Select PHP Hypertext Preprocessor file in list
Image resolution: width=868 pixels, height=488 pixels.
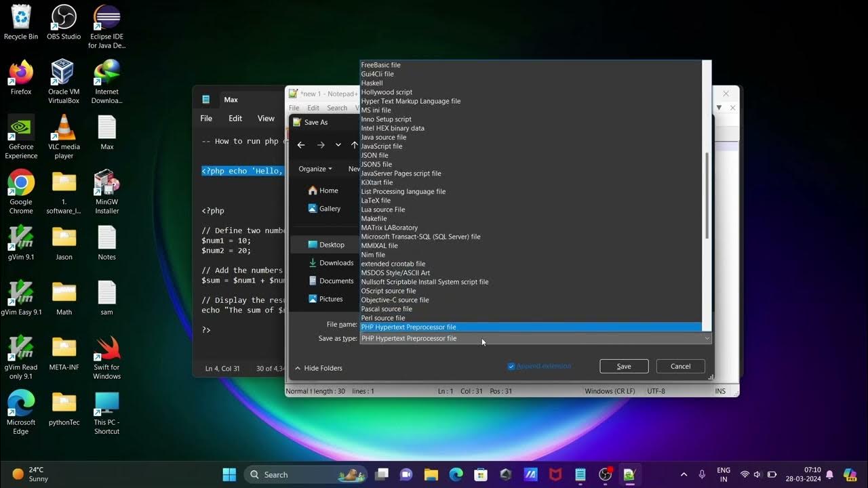point(530,327)
